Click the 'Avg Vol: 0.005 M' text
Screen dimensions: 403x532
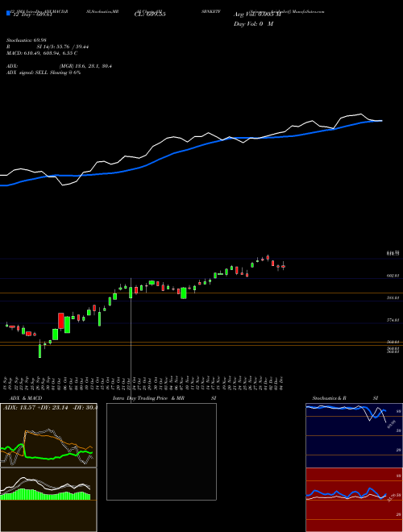257,15
